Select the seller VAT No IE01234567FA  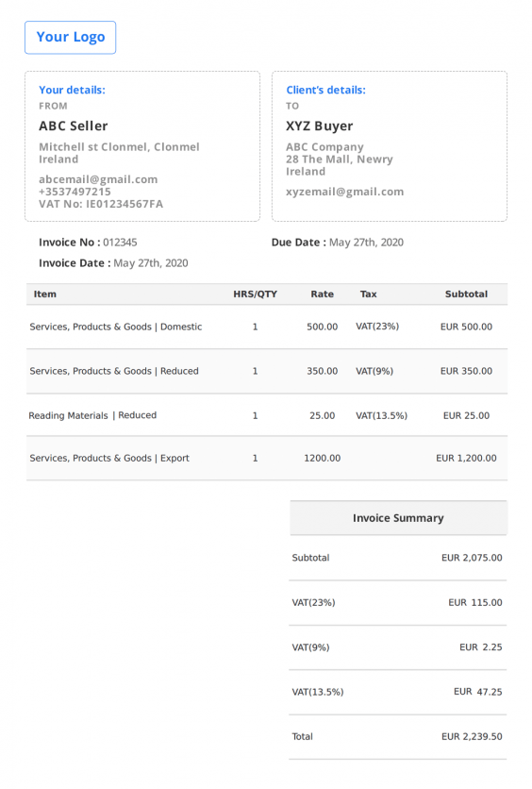pos(101,204)
